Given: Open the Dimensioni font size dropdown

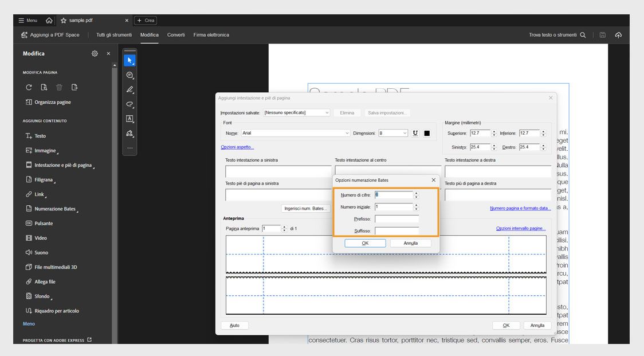Looking at the screenshot, I should 393,133.
